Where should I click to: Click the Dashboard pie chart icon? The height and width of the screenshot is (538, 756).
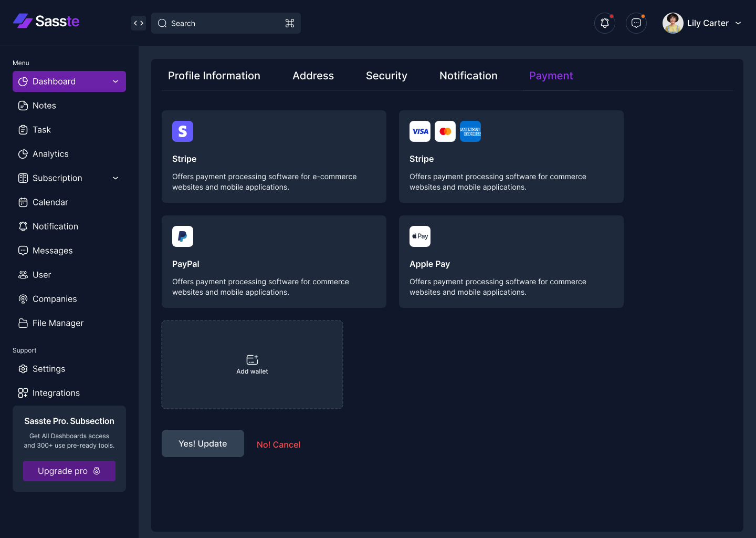23,81
